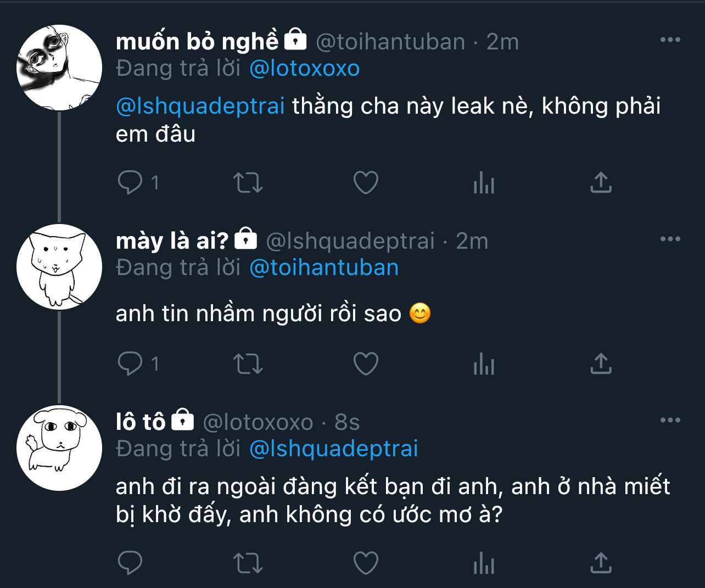Open muốn bỏ nghề's profile avatar
The image size is (705, 588).
click(x=59, y=68)
